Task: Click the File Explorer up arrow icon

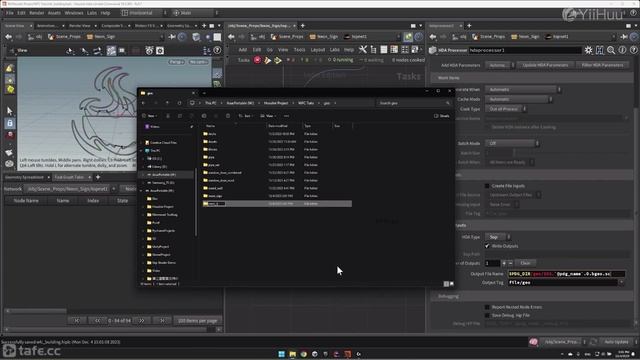Action: pos(167,103)
